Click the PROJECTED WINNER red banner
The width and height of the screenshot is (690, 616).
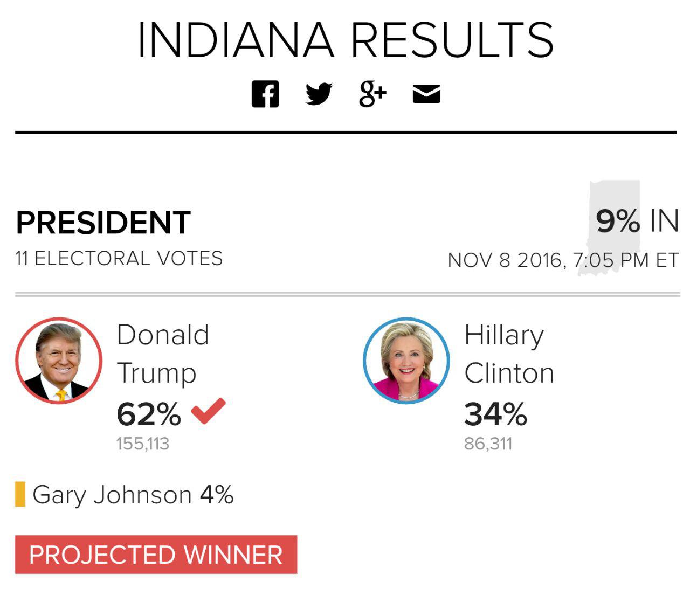156,555
